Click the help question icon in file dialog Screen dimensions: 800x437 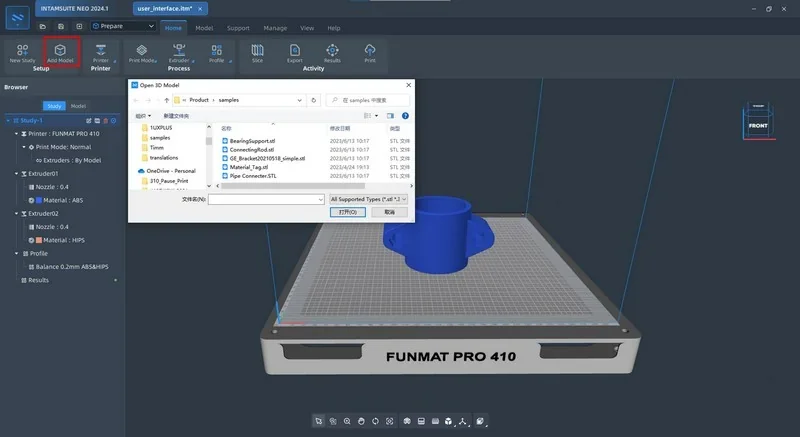405,116
